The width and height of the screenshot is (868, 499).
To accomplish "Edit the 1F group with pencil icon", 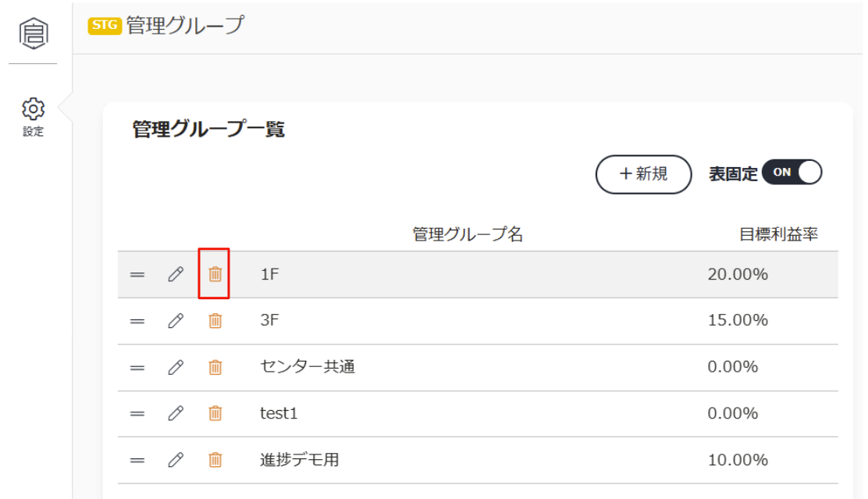I will click(176, 274).
